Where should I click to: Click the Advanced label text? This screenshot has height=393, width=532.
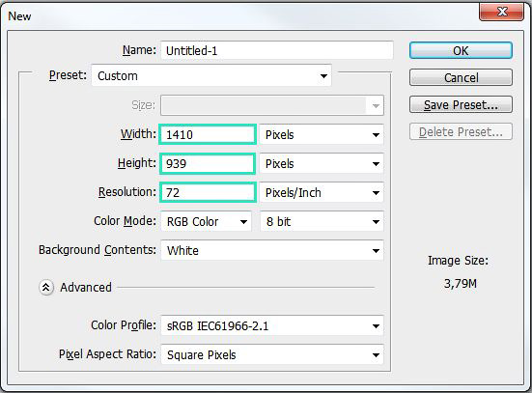point(86,288)
